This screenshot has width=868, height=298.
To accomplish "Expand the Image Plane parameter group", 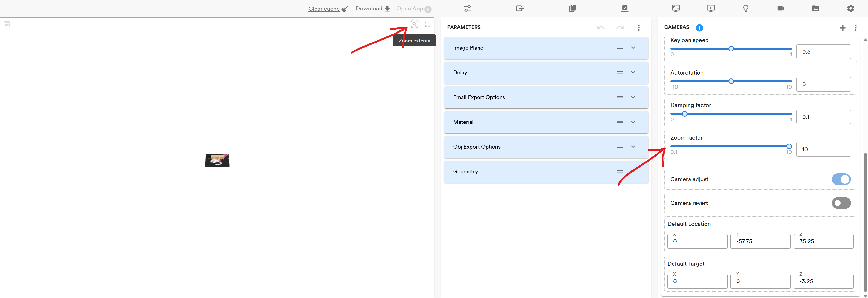I will (x=633, y=48).
